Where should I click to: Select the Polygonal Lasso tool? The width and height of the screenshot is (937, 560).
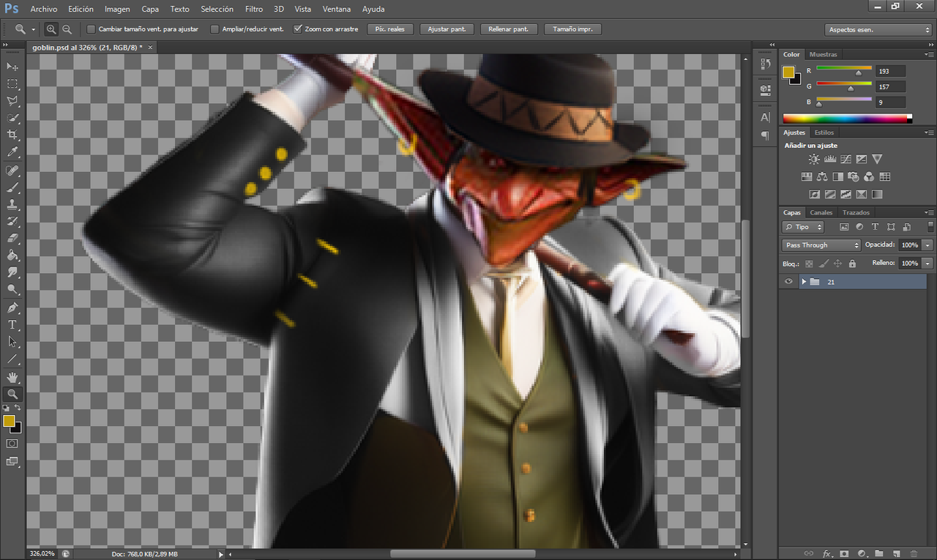12,101
